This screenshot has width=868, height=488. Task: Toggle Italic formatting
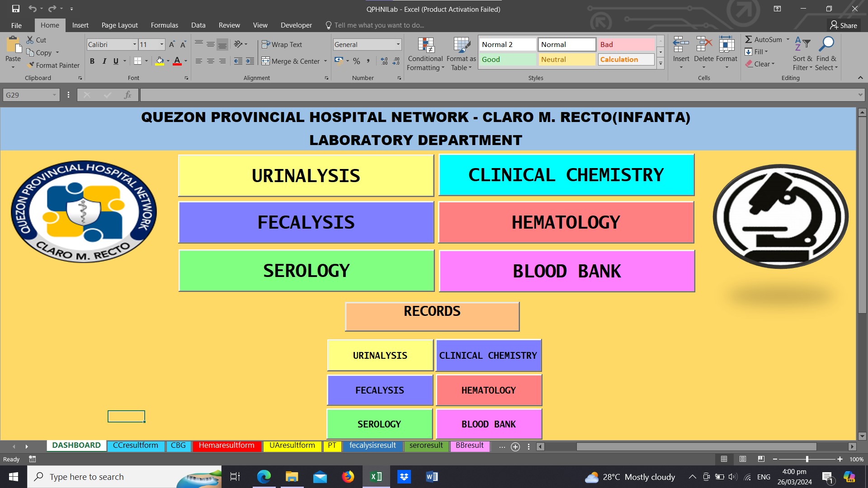[x=104, y=61]
